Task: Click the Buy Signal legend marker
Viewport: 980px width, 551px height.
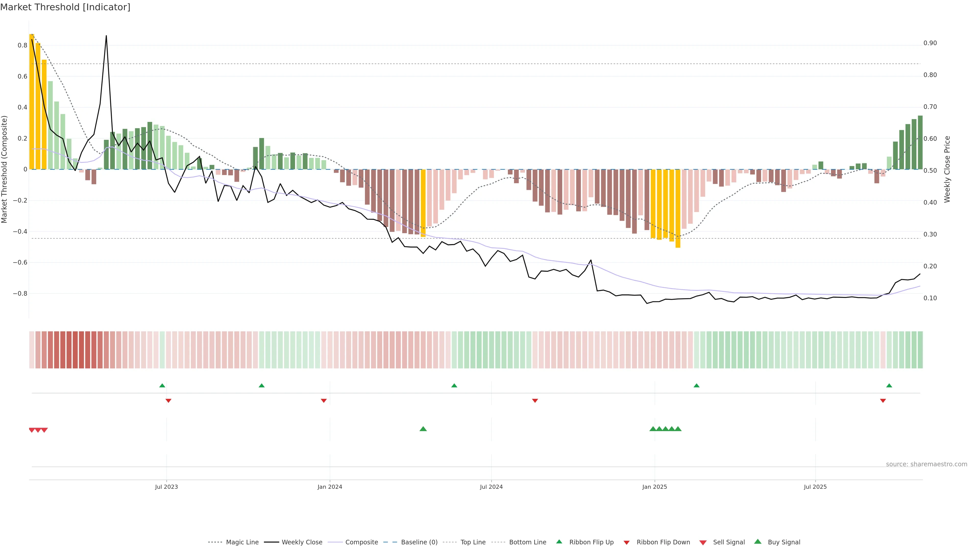Action: pos(758,542)
